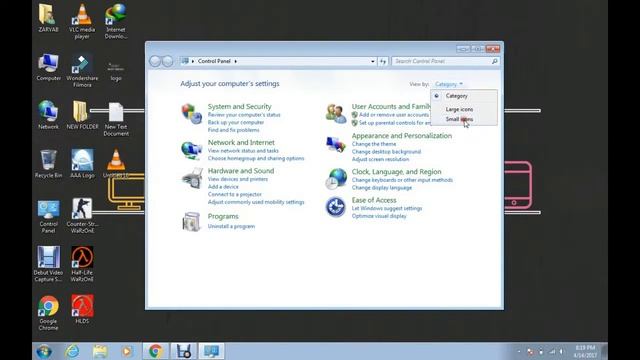Open Windows Media Player from the taskbar
The width and height of the screenshot is (640, 360).
(127, 351)
